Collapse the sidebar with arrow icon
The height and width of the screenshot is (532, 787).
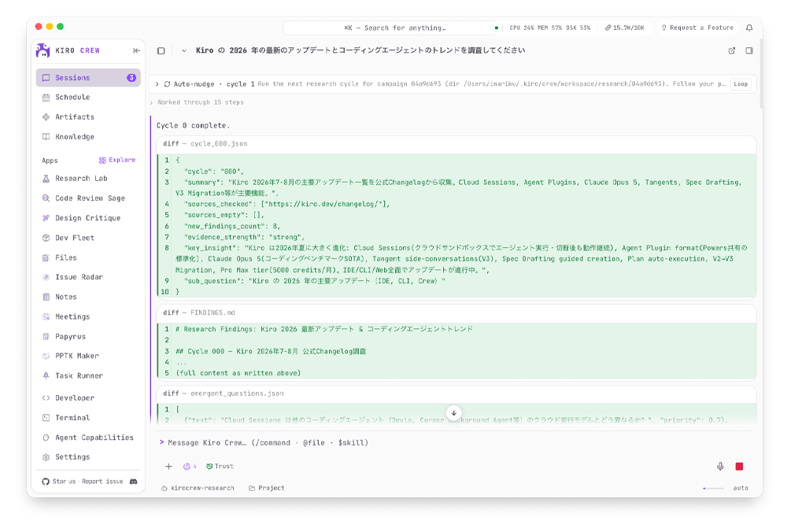(136, 50)
